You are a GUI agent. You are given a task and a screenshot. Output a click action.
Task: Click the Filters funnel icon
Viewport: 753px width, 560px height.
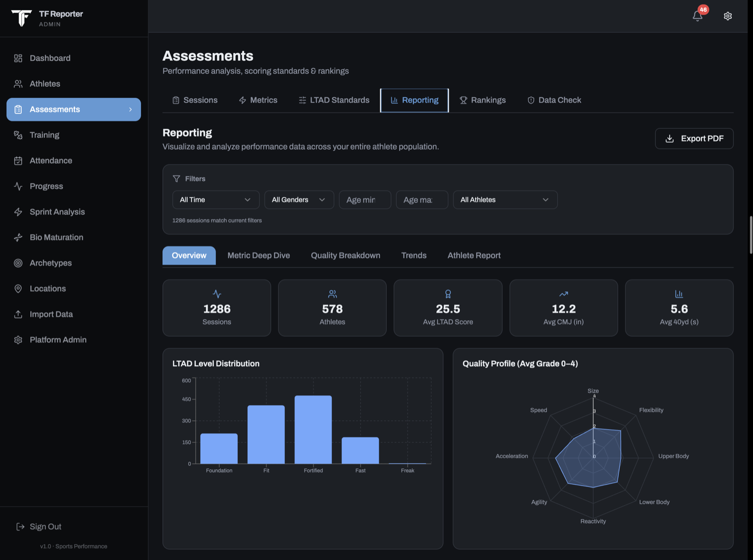tap(176, 179)
